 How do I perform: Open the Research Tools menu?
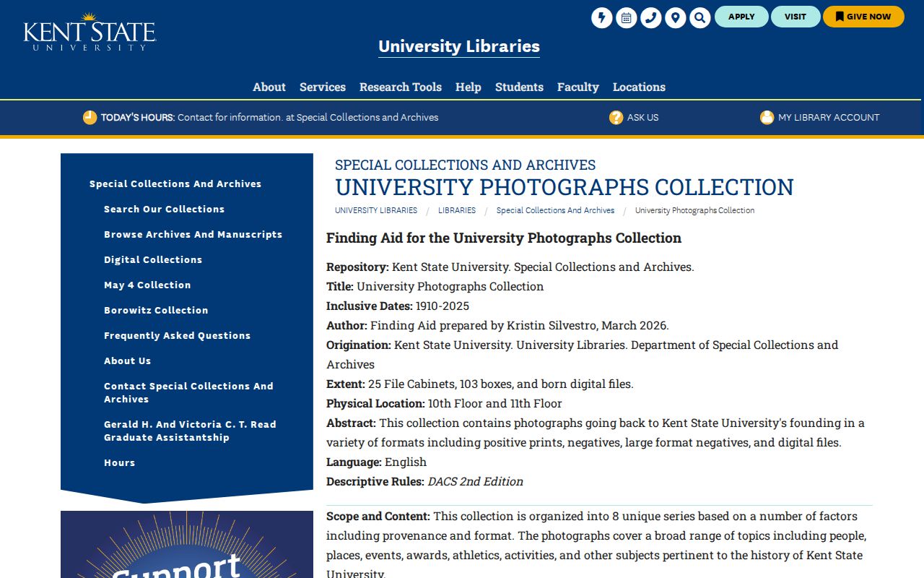pyautogui.click(x=401, y=87)
